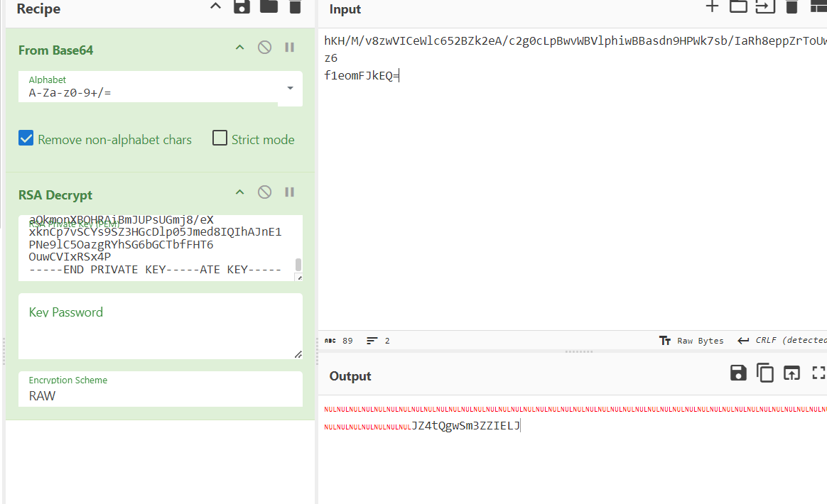
Task: Collapse the From Base64 operation
Action: (x=240, y=48)
